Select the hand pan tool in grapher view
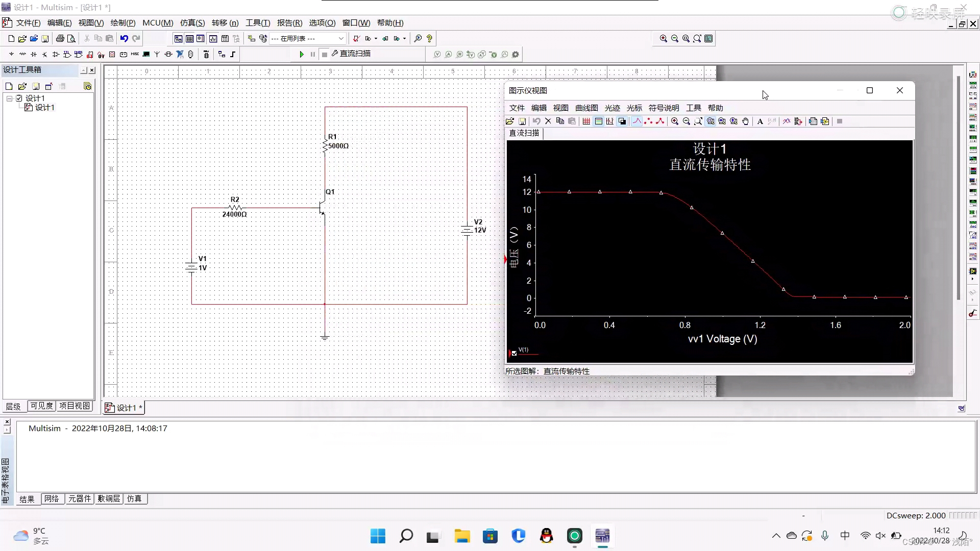This screenshot has width=980, height=551. [745, 121]
